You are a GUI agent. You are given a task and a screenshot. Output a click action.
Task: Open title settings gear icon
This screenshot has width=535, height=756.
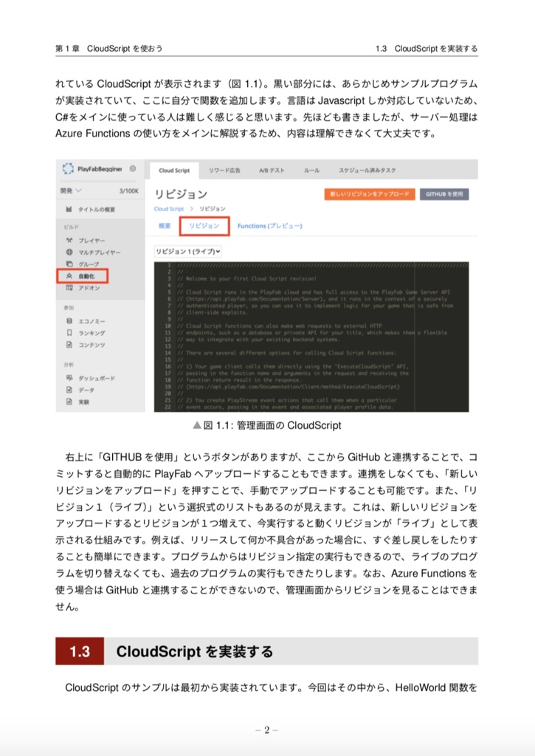[133, 169]
